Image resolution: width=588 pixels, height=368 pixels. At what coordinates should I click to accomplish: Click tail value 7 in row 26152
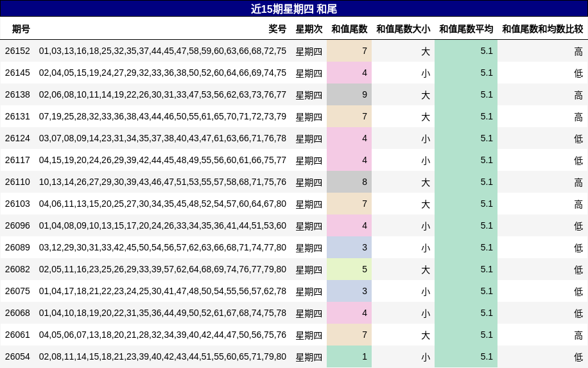click(349, 51)
